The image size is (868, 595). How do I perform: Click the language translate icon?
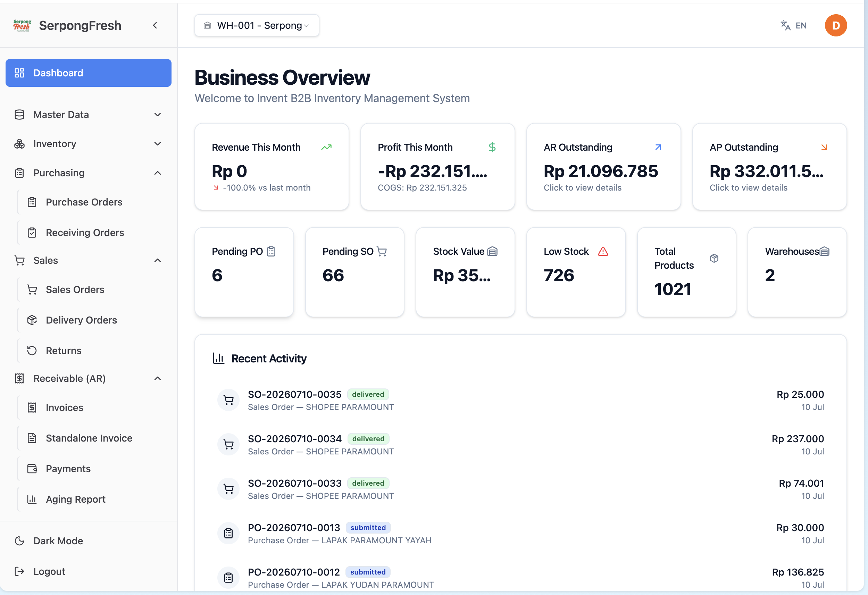(x=785, y=25)
